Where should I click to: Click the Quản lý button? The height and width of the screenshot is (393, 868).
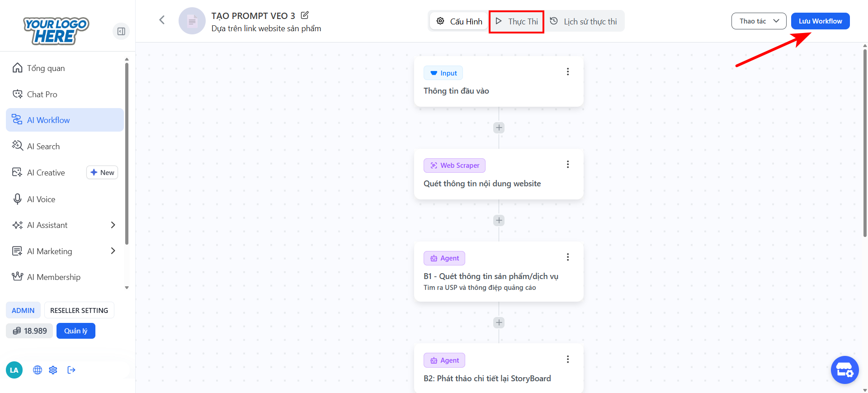(x=75, y=331)
